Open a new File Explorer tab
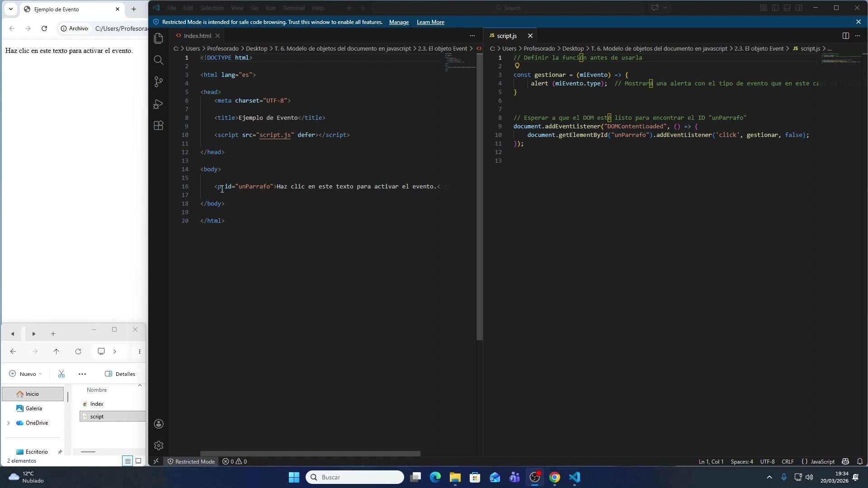Image resolution: width=868 pixels, height=488 pixels. [53, 334]
